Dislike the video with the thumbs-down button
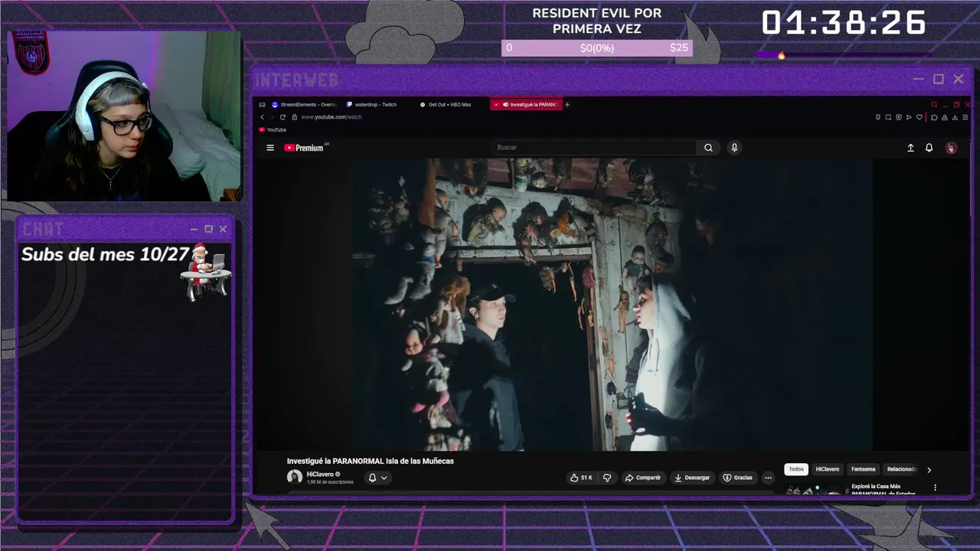This screenshot has height=551, width=980. [607, 478]
